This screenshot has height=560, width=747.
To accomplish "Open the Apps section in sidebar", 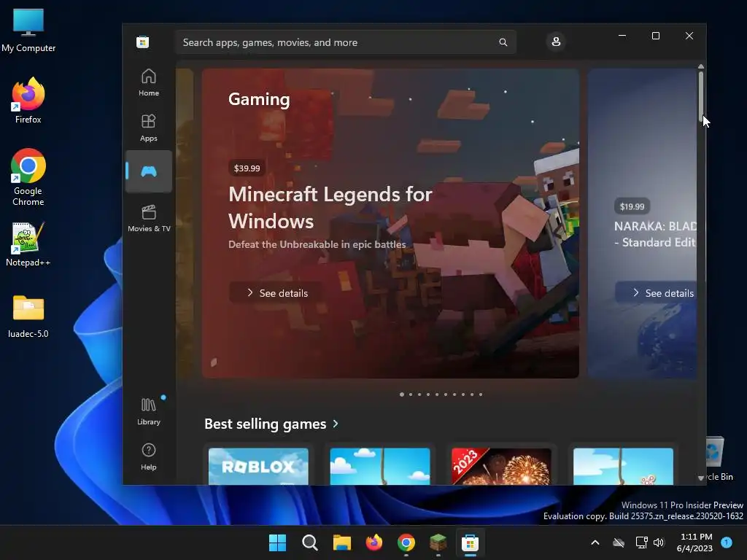I will tap(149, 128).
